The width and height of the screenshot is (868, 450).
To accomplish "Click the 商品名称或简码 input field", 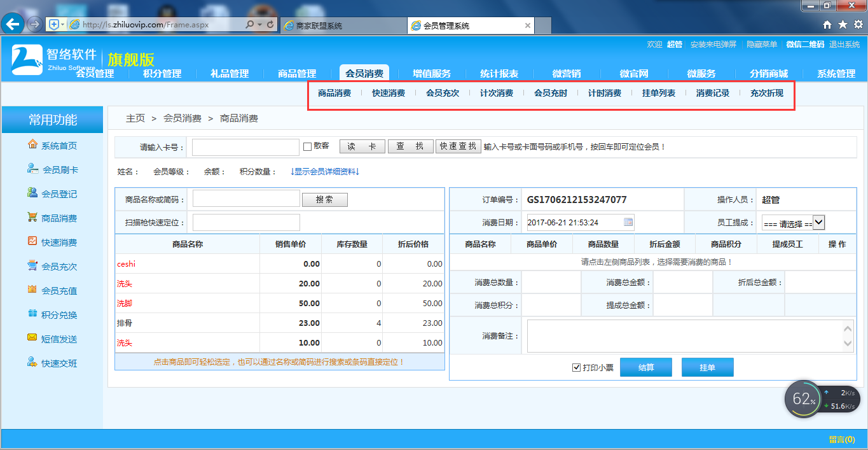I will tap(246, 199).
